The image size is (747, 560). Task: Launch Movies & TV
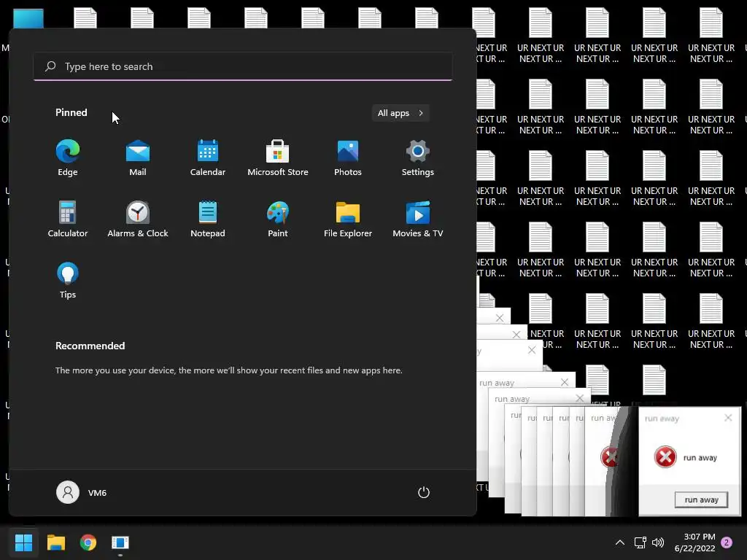[x=418, y=219]
